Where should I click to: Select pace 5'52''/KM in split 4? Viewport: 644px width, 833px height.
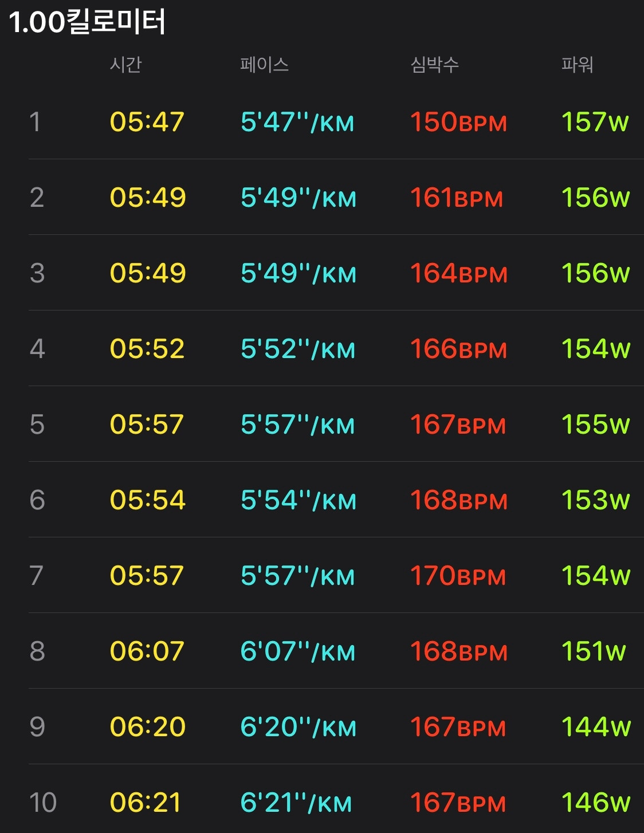pos(298,349)
